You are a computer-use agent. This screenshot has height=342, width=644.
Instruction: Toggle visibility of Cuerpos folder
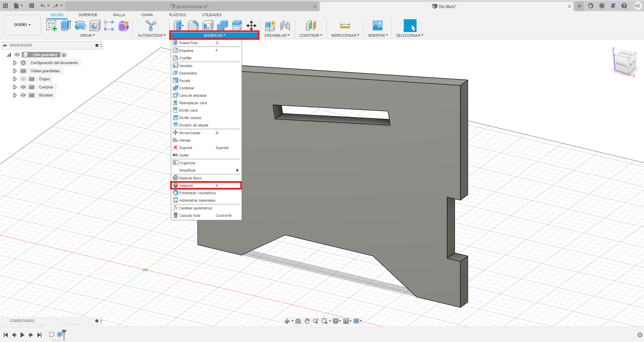tap(23, 87)
